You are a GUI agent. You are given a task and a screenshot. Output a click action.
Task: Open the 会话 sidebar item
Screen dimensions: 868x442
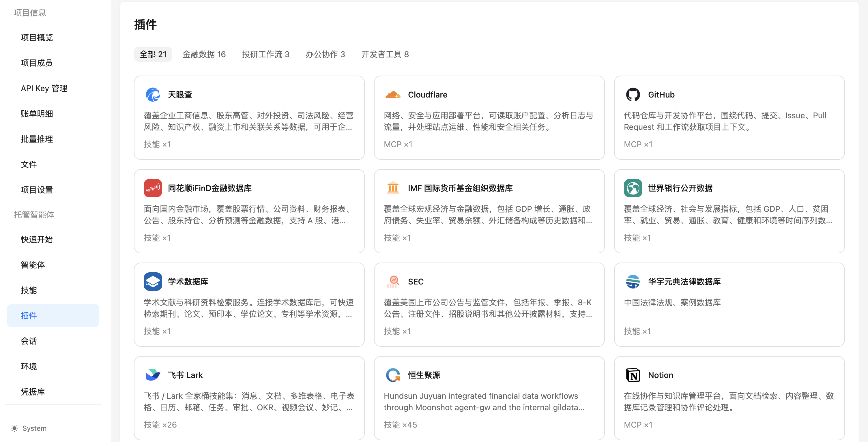coord(53,341)
